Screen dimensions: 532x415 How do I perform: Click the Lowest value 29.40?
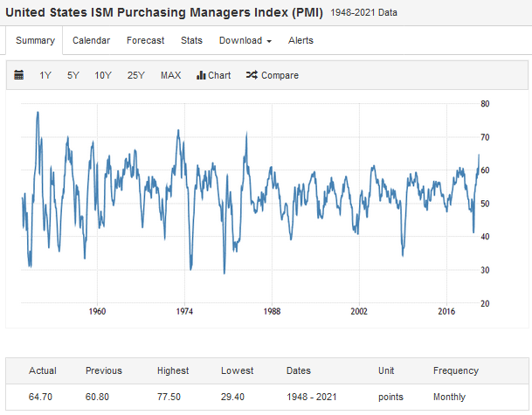[x=232, y=397]
